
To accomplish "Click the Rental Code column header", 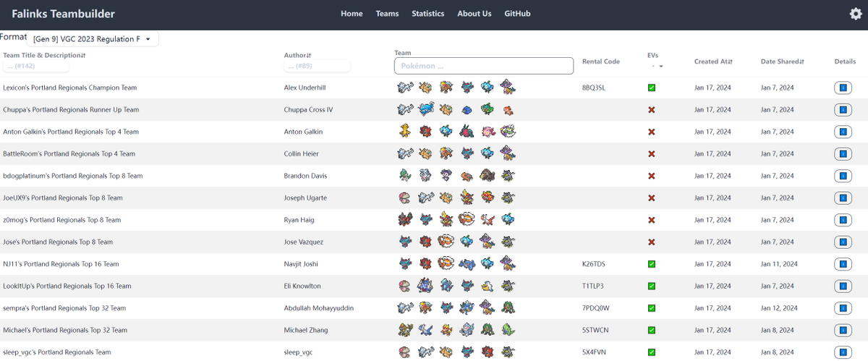I will (601, 61).
